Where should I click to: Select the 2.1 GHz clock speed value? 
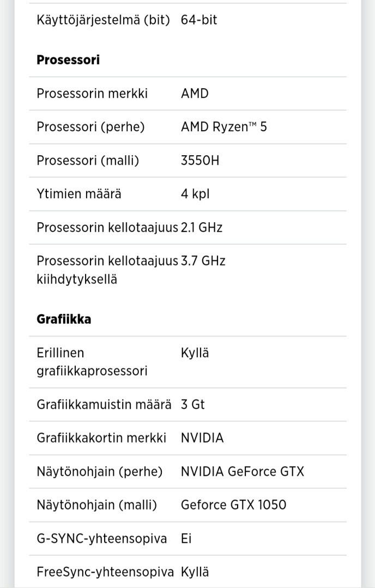[202, 228]
